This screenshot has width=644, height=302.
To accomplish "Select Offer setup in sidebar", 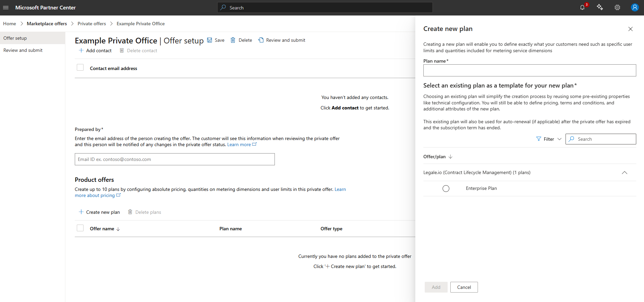I will [x=32, y=38].
